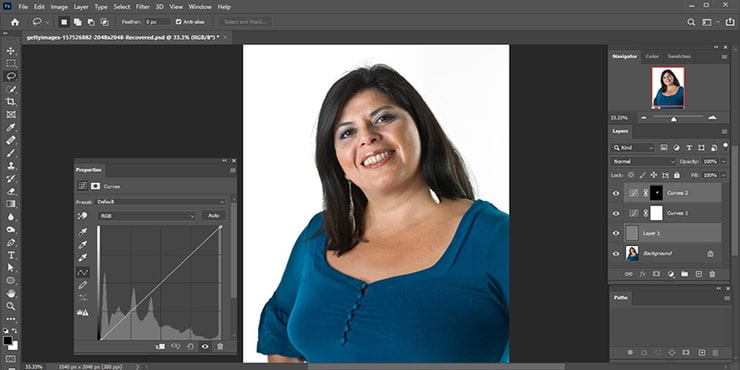Hide the Curves 1 layer
The image size is (740, 370).
pos(616,213)
